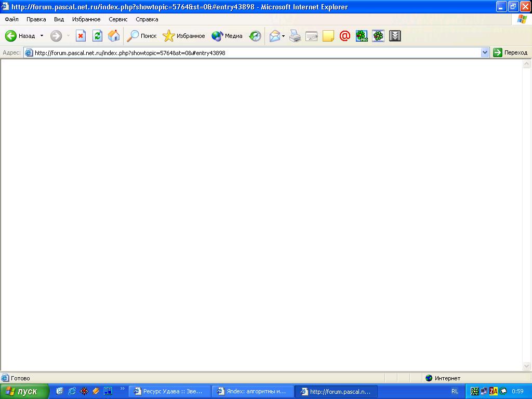
Task: Open Favorites (Избранное) toolbar star button
Action: click(x=184, y=36)
